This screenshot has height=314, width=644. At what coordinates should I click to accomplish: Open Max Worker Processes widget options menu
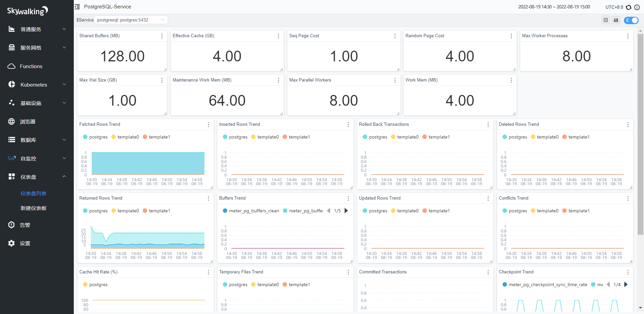(628, 36)
